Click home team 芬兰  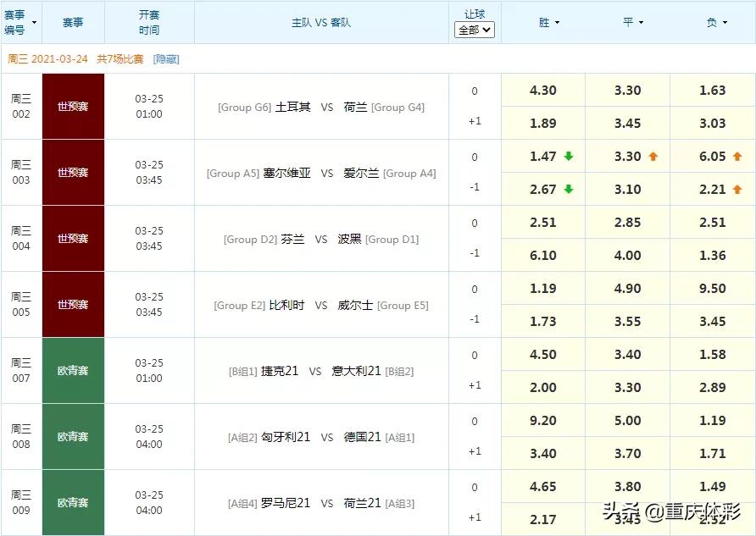pos(292,239)
